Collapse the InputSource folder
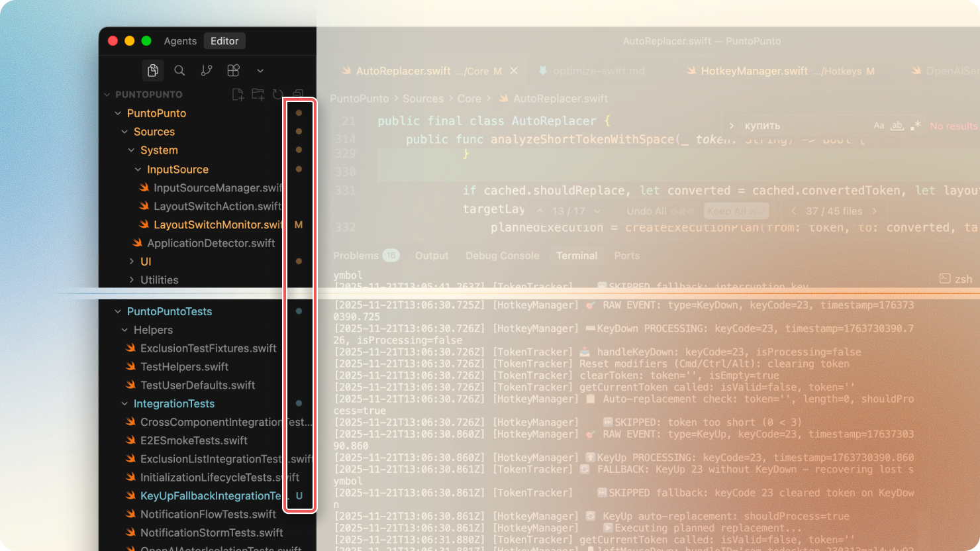Image resolution: width=980 pixels, height=551 pixels. [138, 169]
